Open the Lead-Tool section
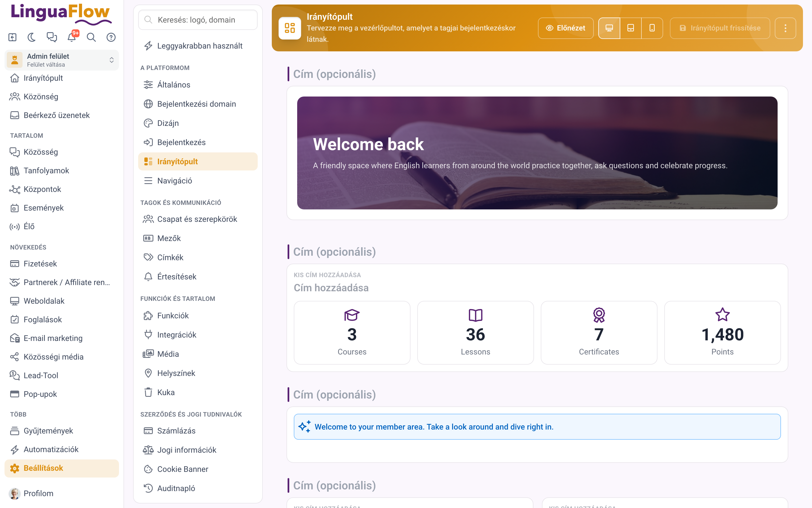This screenshot has width=812, height=508. point(62,375)
